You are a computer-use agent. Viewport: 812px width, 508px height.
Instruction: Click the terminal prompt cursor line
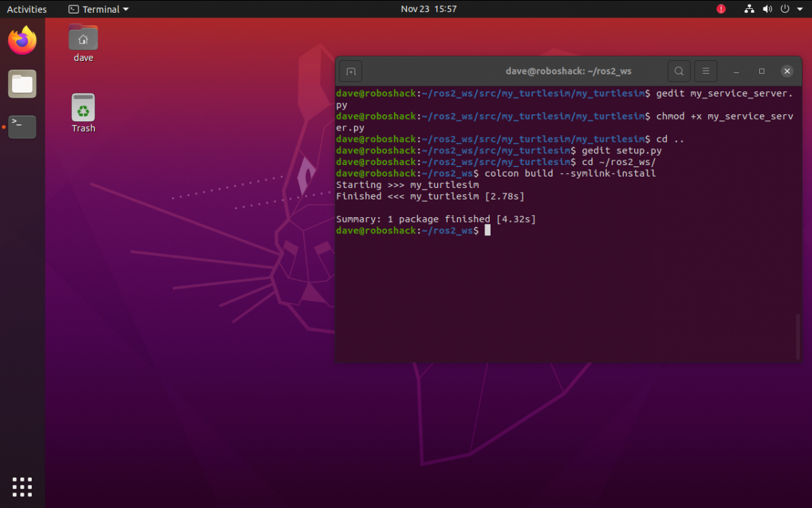[487, 231]
